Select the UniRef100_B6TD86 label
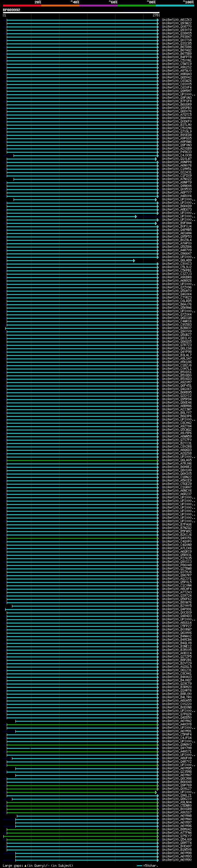Image resolution: width=197 pixels, height=868 pixels. click(x=176, y=47)
